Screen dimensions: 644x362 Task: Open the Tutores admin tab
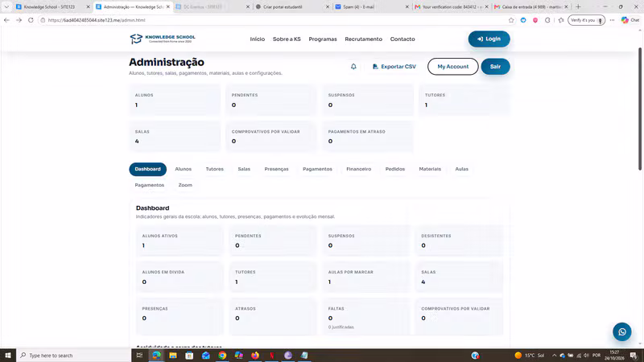point(215,169)
